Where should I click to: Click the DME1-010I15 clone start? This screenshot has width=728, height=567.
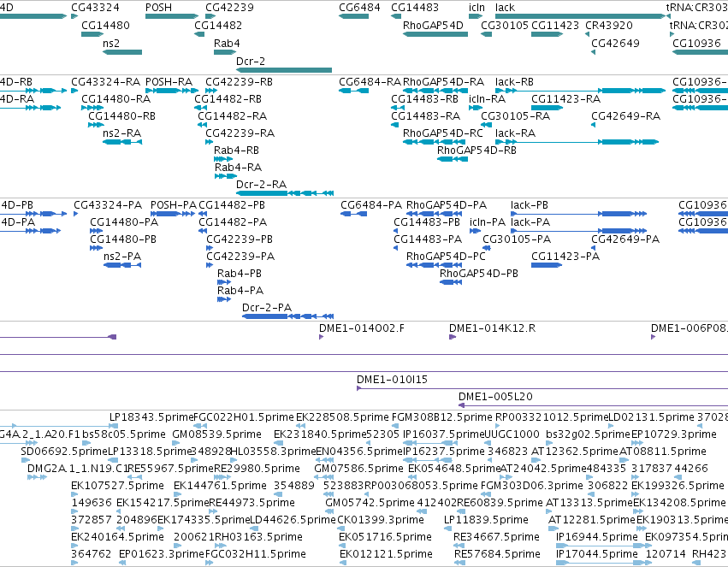pos(359,388)
